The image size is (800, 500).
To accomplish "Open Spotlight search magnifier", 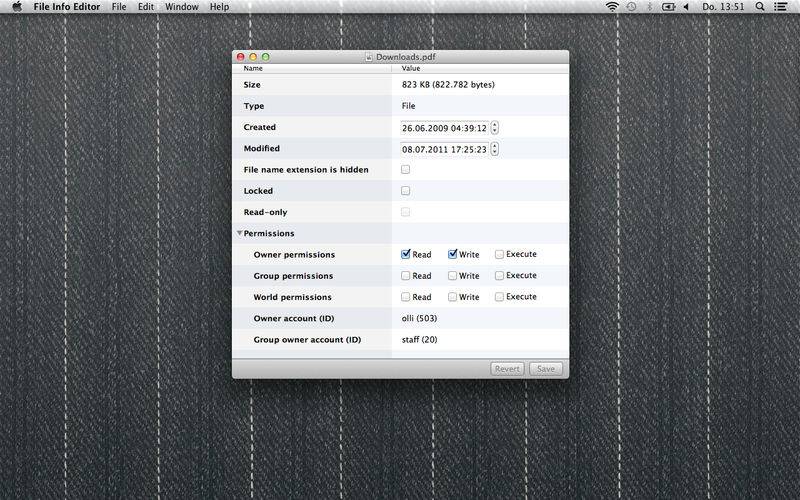I will pyautogui.click(x=760, y=7).
